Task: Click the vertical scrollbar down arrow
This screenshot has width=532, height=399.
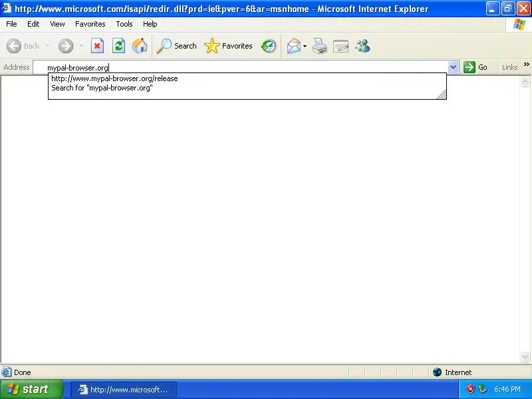Action: coord(525,356)
